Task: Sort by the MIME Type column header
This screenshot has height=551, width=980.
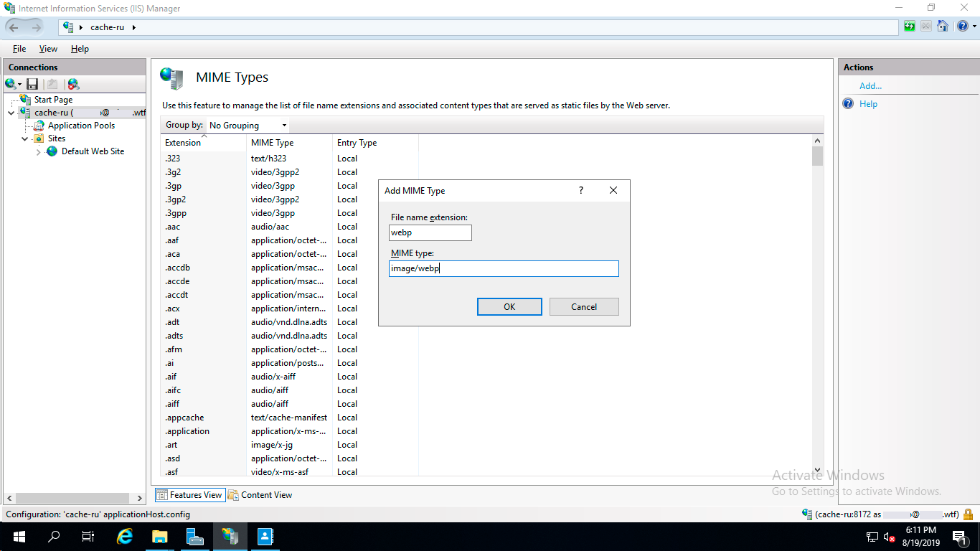Action: tap(290, 143)
